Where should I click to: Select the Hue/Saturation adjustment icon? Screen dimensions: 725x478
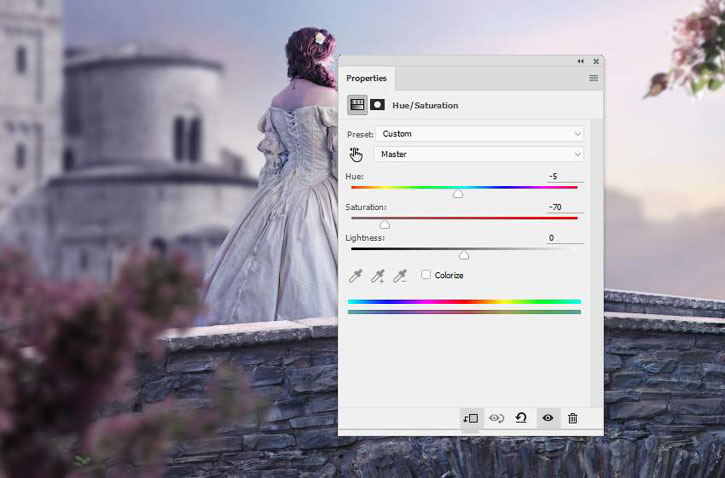click(357, 105)
